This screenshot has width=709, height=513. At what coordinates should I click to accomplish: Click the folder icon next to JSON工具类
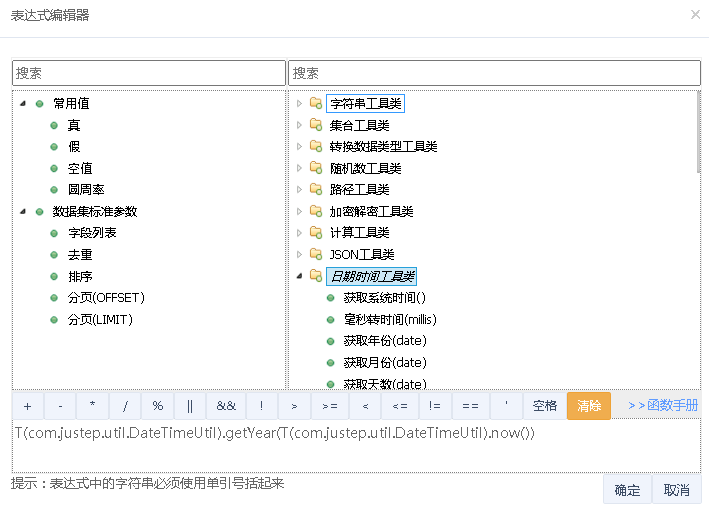pos(316,254)
